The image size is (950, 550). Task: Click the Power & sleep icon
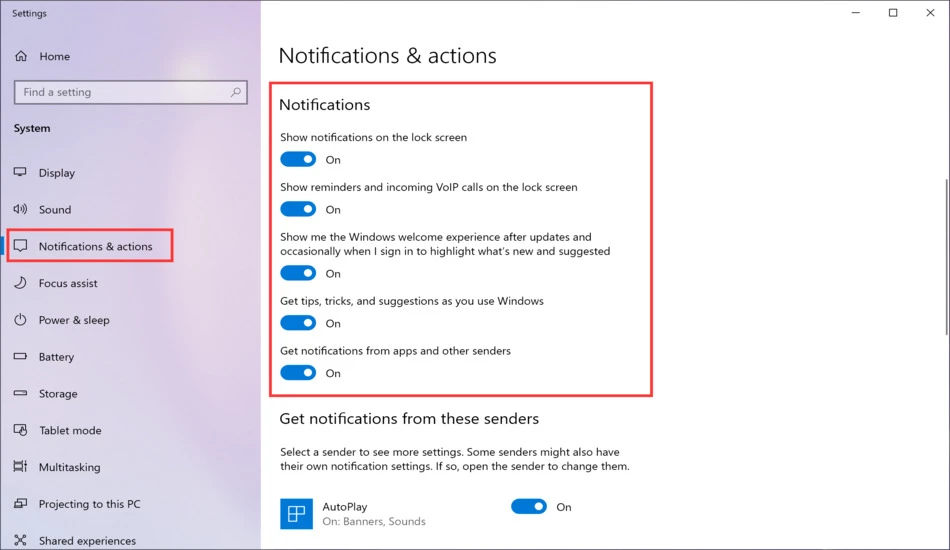click(x=20, y=320)
